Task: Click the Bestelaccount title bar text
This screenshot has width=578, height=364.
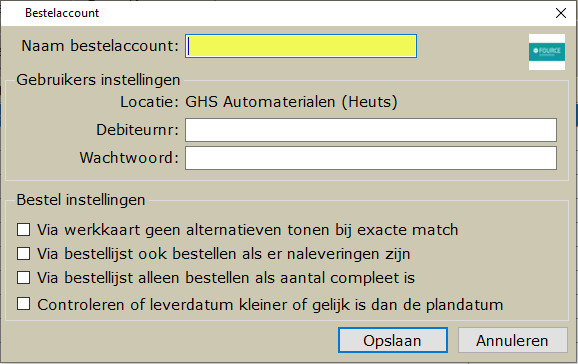Action: (x=62, y=13)
